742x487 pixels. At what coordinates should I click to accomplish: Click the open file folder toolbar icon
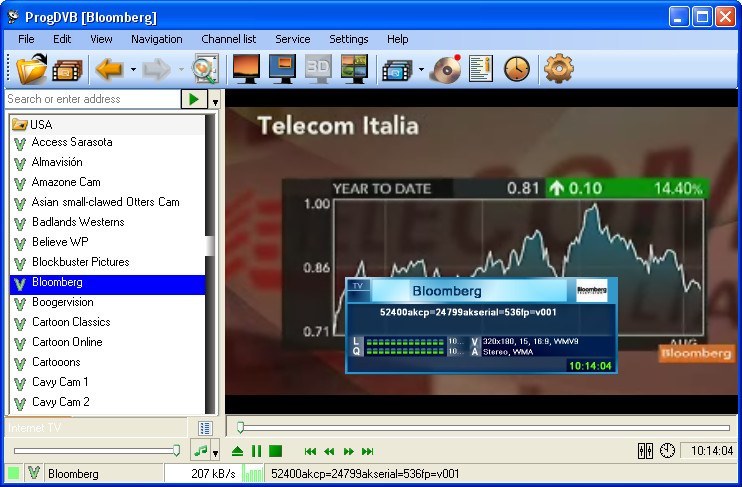pos(31,69)
